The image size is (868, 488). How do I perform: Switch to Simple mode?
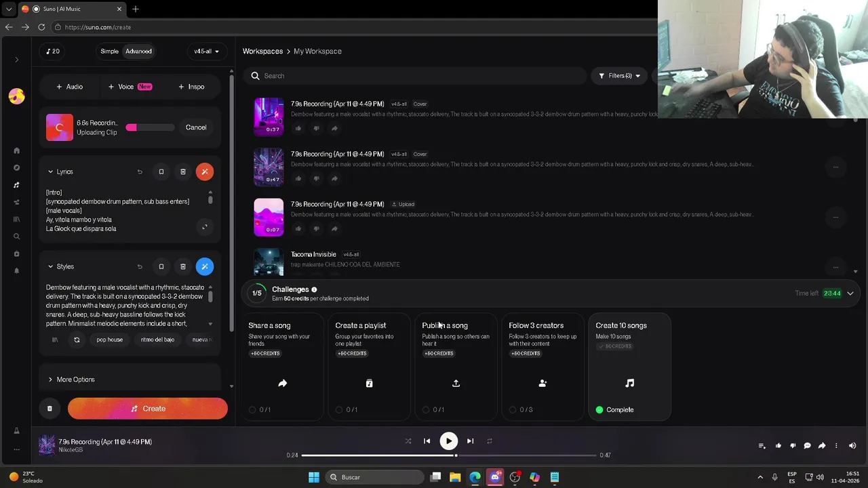click(109, 52)
